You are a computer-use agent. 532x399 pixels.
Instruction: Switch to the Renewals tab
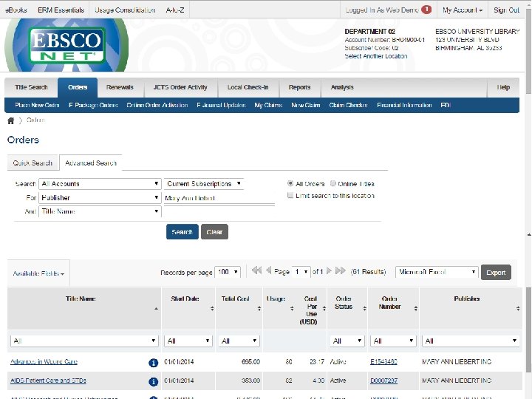pyautogui.click(x=120, y=87)
